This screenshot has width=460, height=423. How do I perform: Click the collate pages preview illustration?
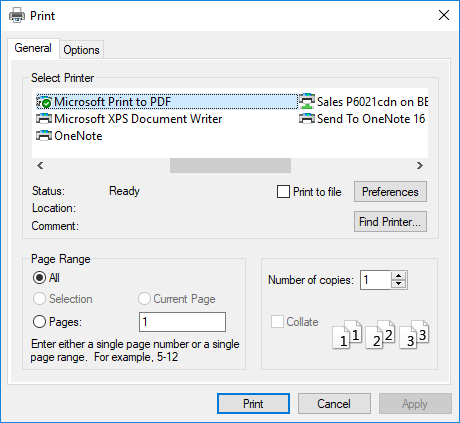pos(381,334)
